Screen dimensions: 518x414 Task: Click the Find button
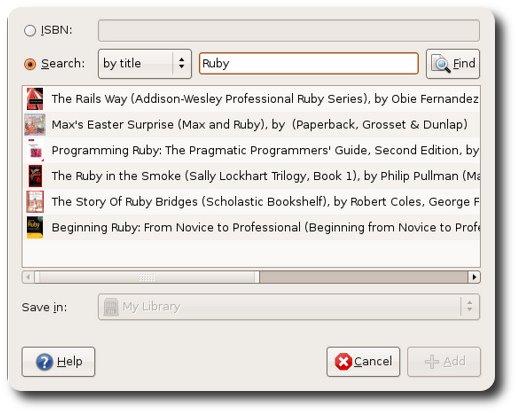click(453, 64)
